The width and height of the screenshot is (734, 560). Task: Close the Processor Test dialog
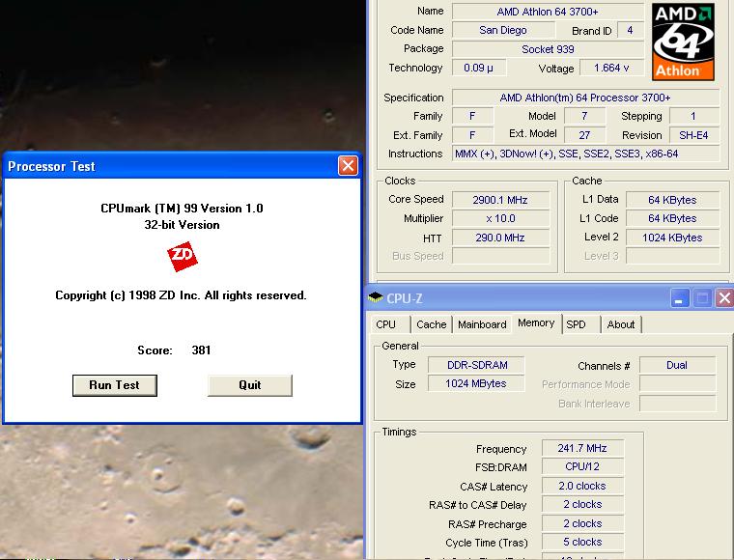[348, 166]
